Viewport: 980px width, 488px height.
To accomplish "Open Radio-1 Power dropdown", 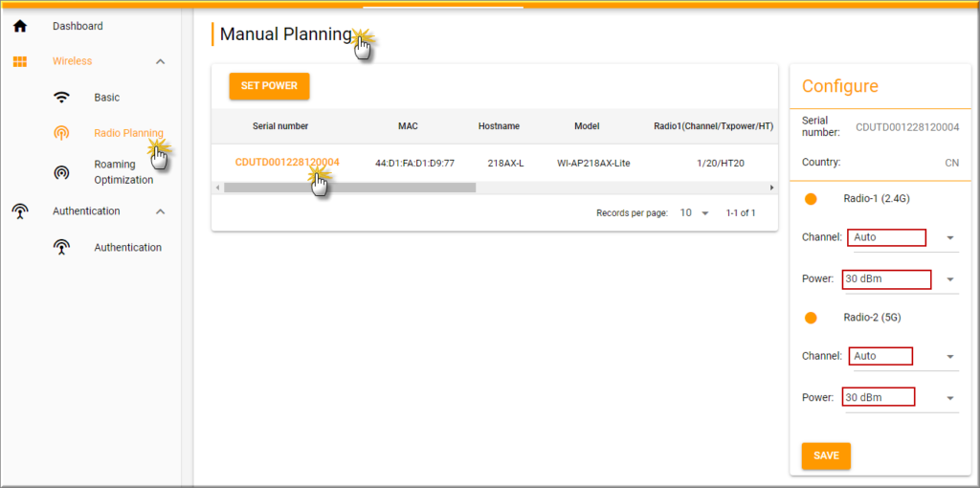I will point(949,279).
